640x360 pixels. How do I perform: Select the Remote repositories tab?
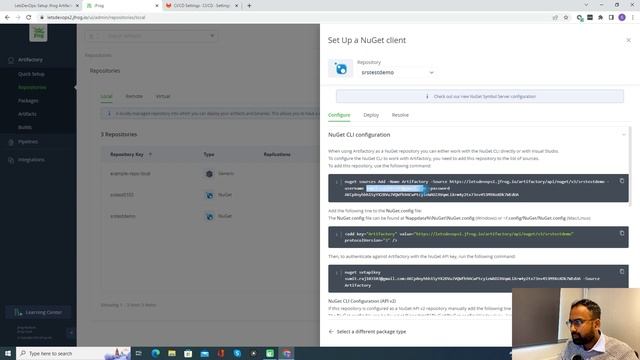click(134, 96)
